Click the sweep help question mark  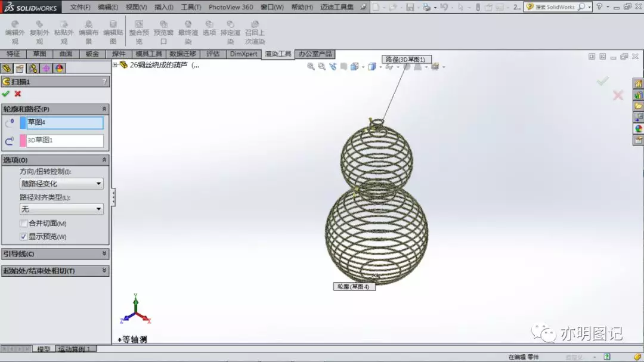coord(104,82)
